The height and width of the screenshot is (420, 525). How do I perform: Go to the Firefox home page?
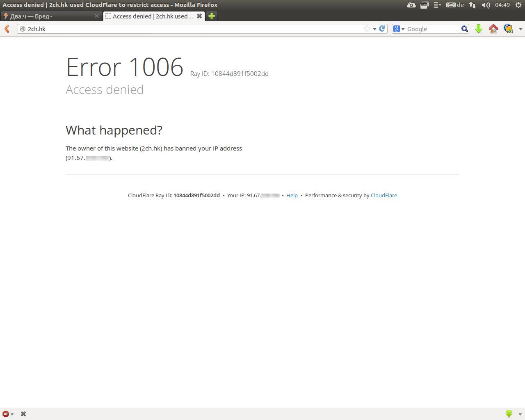pyautogui.click(x=493, y=29)
